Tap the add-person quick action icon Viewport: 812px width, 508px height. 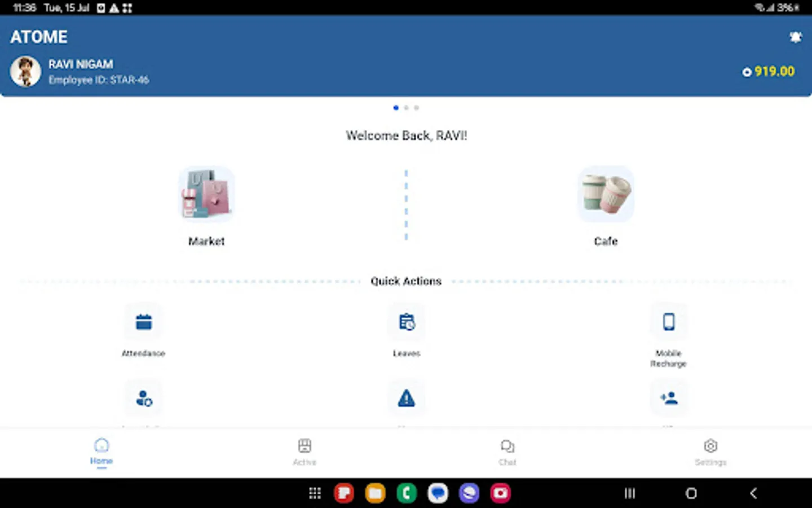coord(669,398)
